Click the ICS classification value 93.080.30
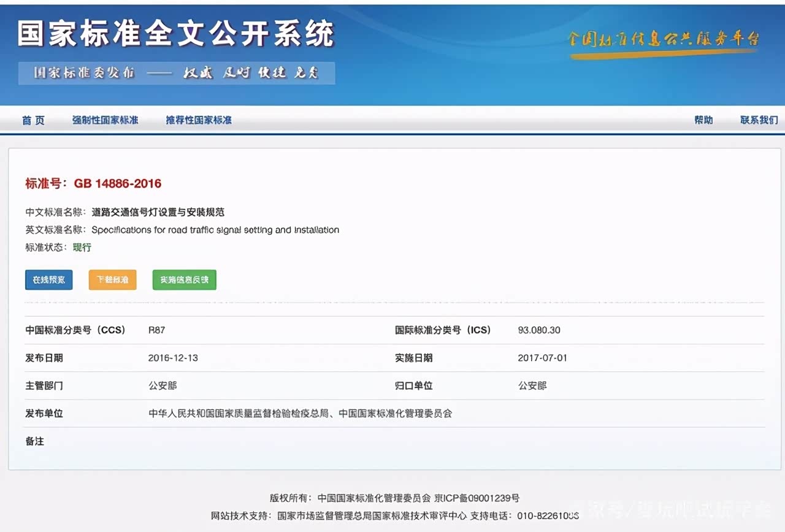Viewport: 785px width, 532px height. tap(539, 330)
